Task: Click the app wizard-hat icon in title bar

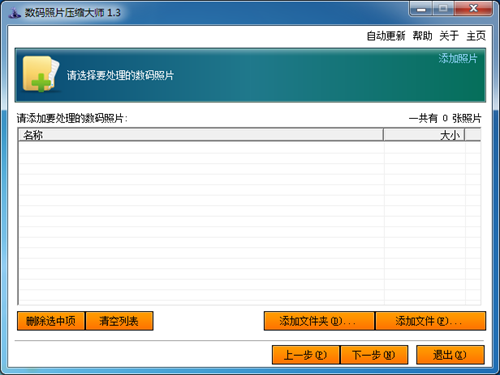Action: (x=15, y=13)
